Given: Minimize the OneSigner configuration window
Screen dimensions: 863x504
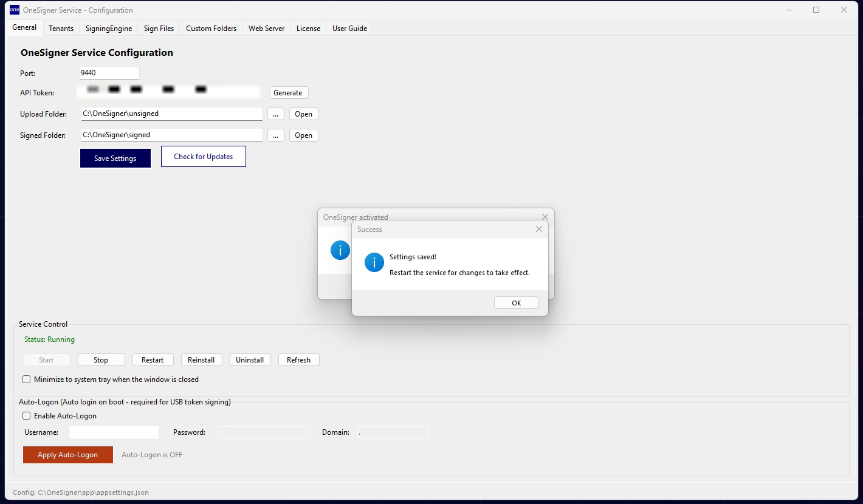Looking at the screenshot, I should click(789, 10).
